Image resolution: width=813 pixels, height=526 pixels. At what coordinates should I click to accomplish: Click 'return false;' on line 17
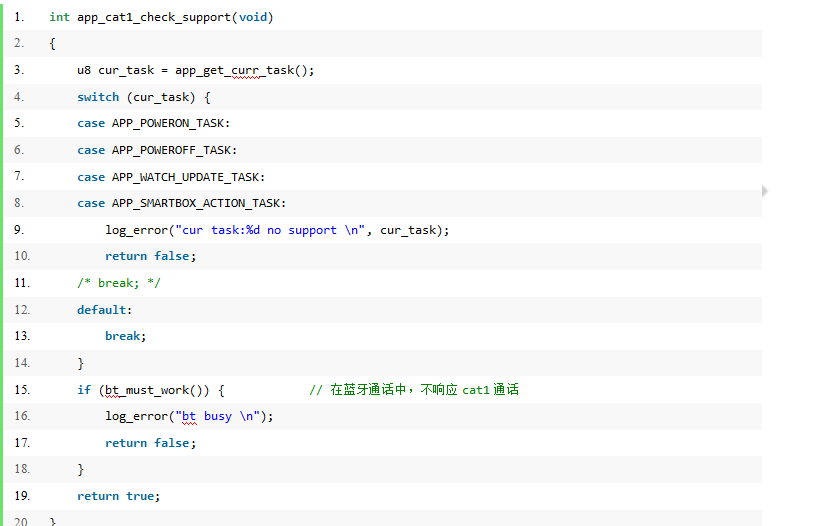click(x=151, y=442)
